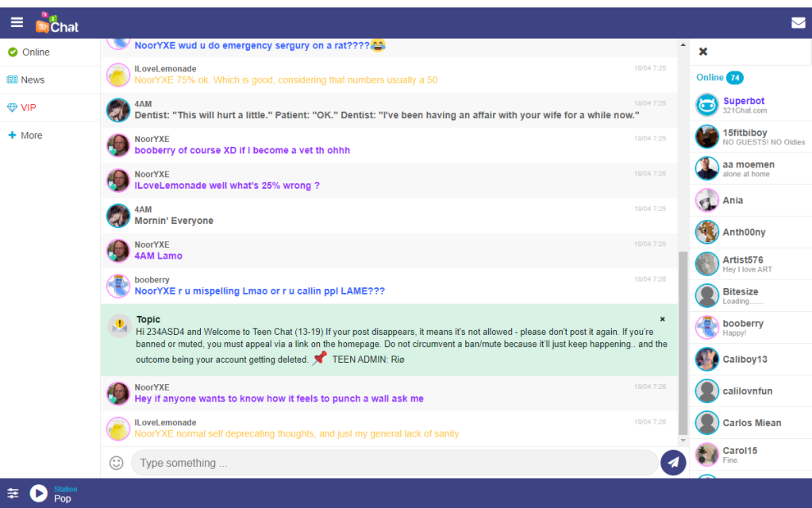Image resolution: width=812 pixels, height=508 pixels.
Task: Click the VIP diamond icon
Action: point(12,108)
